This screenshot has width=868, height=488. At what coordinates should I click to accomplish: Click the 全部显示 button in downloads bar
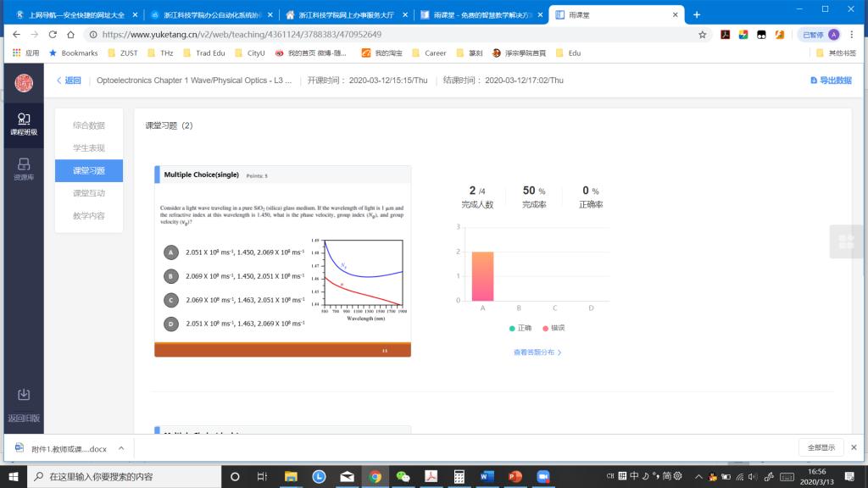pos(821,447)
